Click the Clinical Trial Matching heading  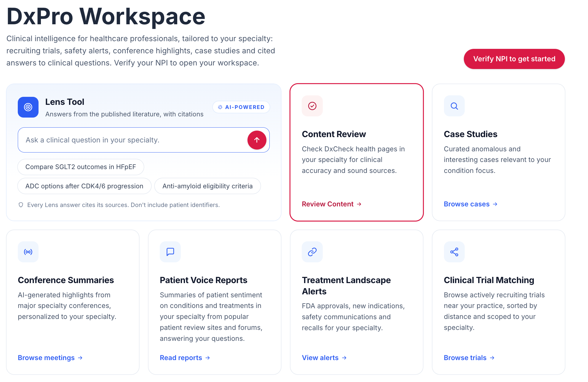point(489,280)
